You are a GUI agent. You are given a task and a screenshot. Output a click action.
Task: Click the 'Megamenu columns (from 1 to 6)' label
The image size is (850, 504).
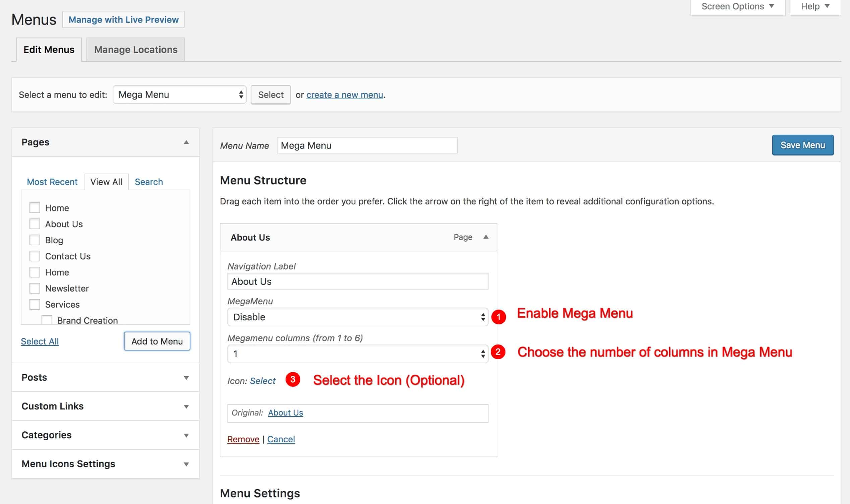[295, 338]
